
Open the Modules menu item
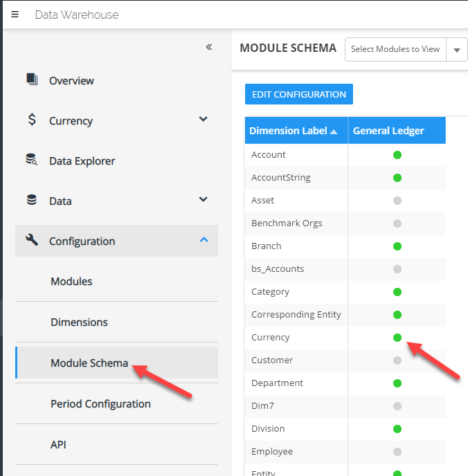[x=71, y=282]
